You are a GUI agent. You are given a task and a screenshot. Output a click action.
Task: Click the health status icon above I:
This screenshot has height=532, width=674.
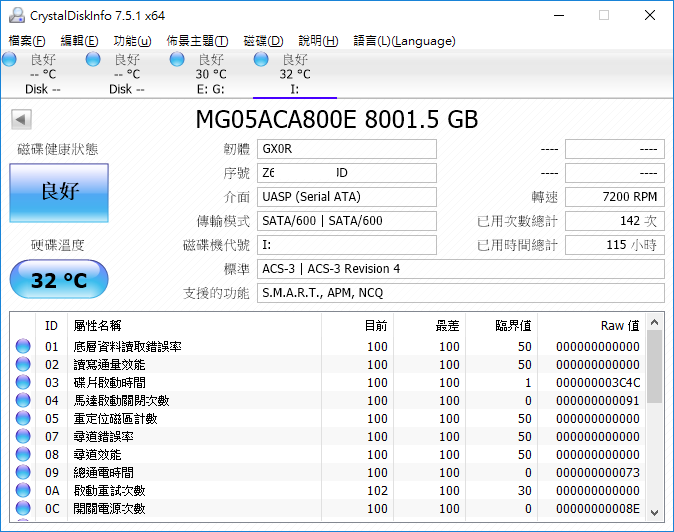point(261,59)
